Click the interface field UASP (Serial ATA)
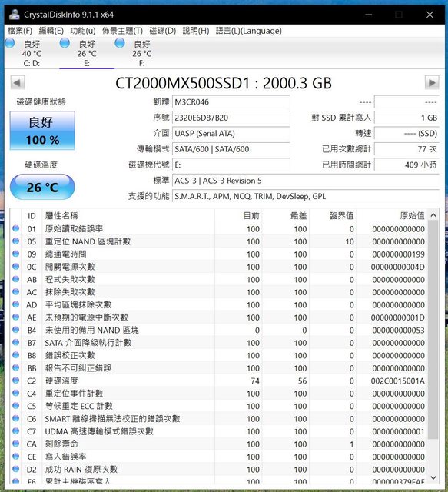The width and height of the screenshot is (448, 492). pos(231,133)
